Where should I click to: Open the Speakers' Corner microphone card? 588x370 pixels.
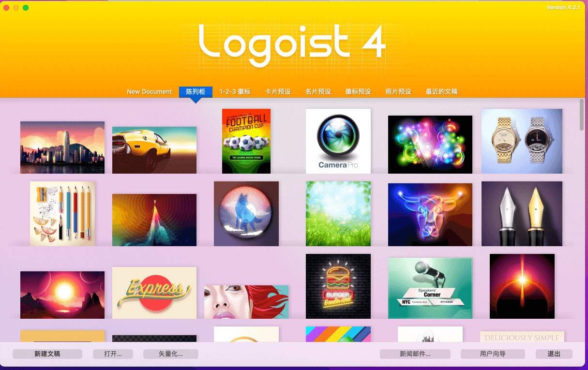(430, 288)
